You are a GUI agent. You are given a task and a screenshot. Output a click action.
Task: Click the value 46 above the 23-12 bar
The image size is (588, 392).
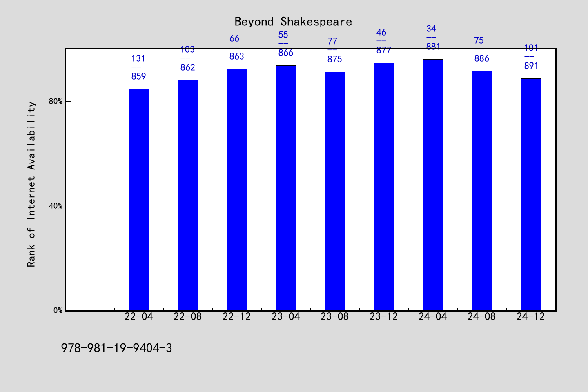coord(381,32)
